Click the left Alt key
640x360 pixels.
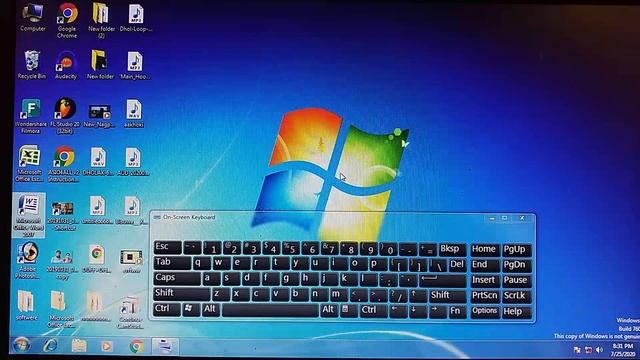click(211, 309)
